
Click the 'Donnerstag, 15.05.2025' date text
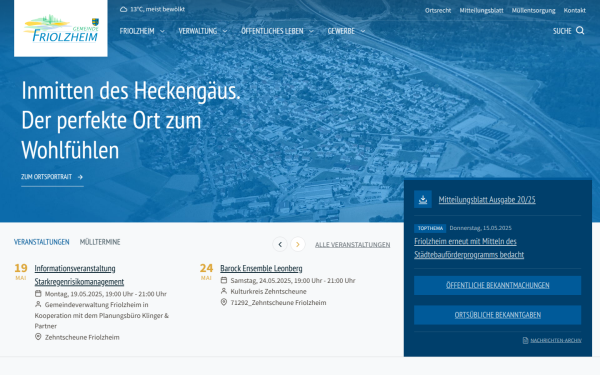(480, 228)
